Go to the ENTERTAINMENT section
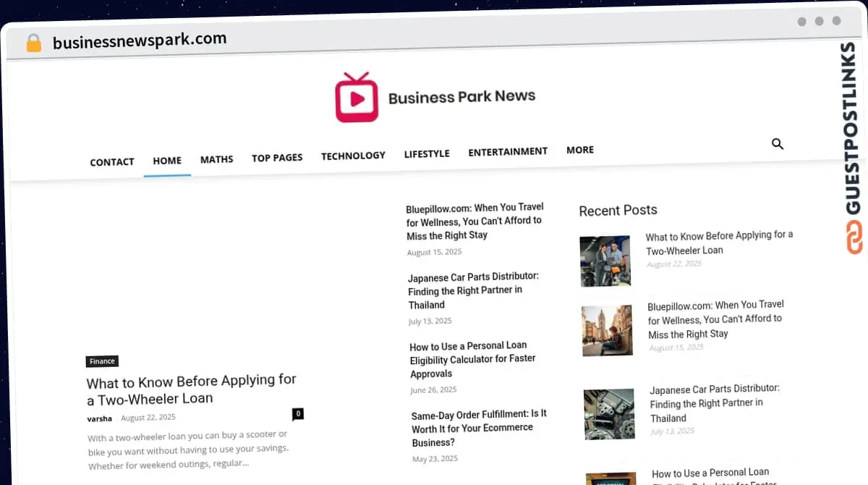868x485 pixels. 508,152
